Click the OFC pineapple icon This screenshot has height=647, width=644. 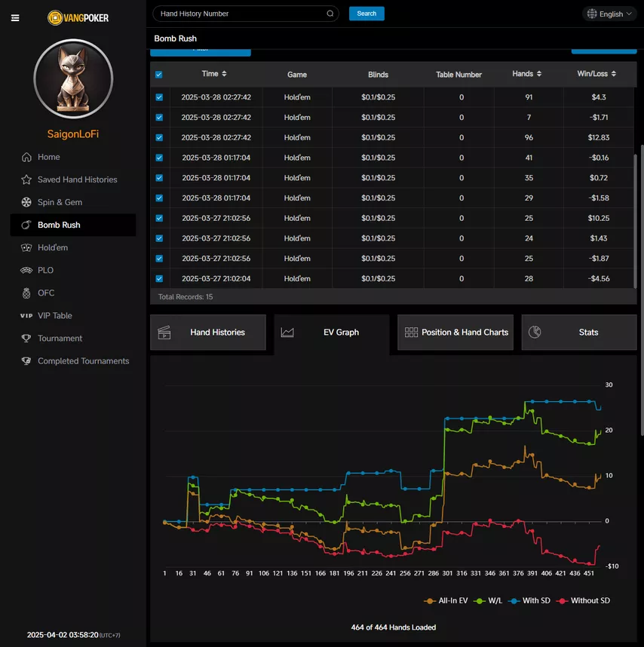pyautogui.click(x=26, y=293)
